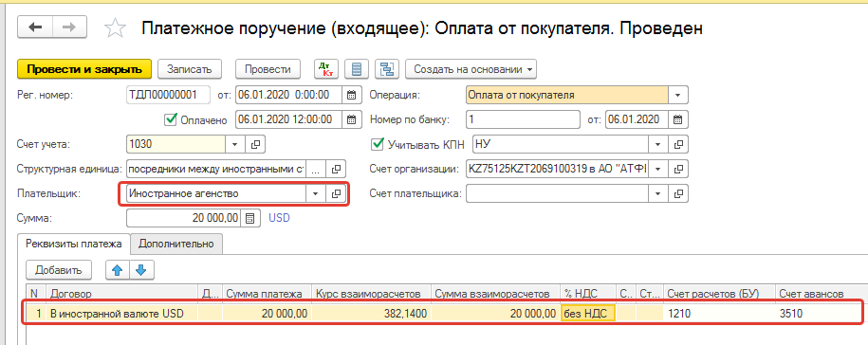Open calendar for Рег. номер date
The width and height of the screenshot is (868, 345).
[x=352, y=95]
